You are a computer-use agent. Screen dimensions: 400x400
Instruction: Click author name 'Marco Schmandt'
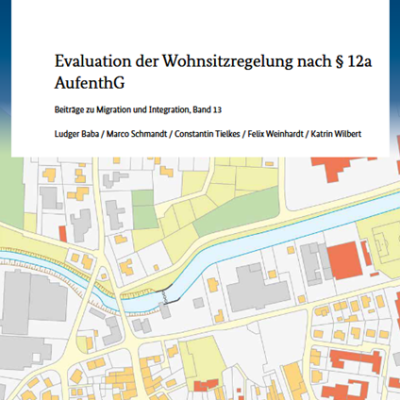pyautogui.click(x=137, y=134)
